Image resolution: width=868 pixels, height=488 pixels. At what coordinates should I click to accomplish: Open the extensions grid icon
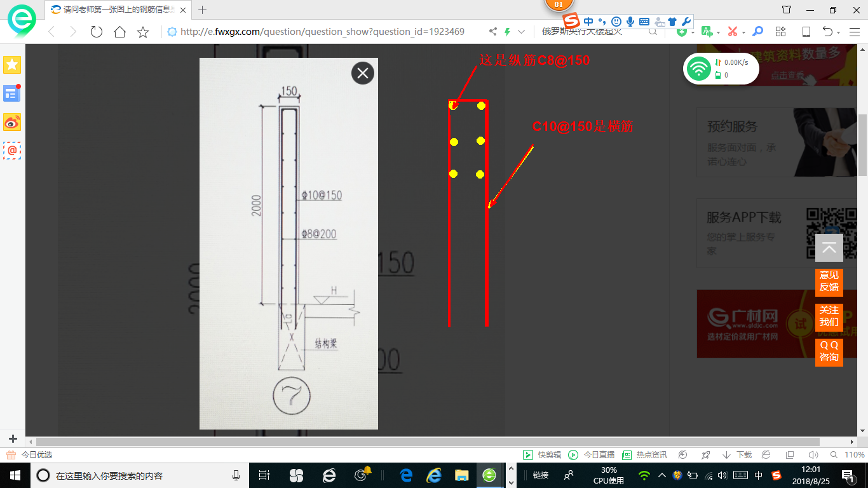point(781,32)
